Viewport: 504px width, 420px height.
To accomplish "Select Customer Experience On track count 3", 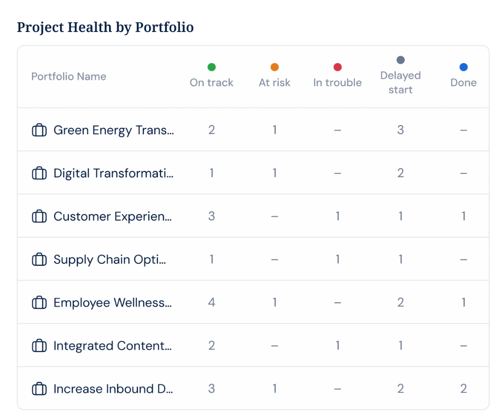I will 212,216.
